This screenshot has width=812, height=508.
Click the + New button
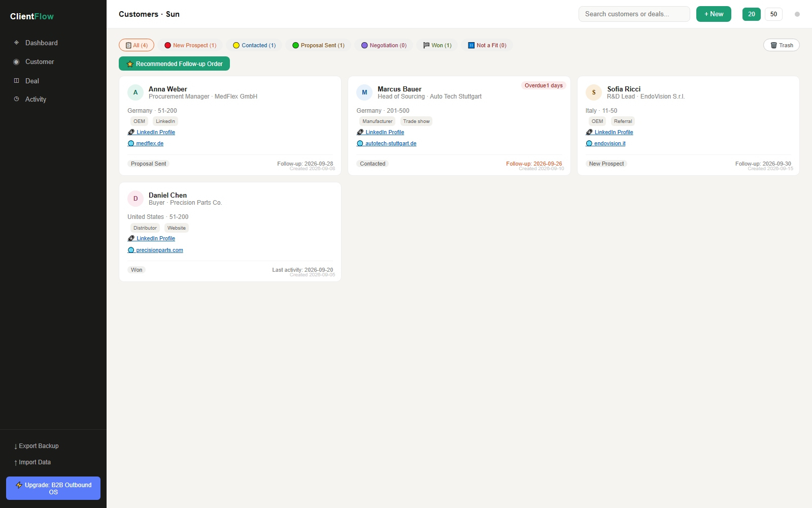tap(714, 14)
